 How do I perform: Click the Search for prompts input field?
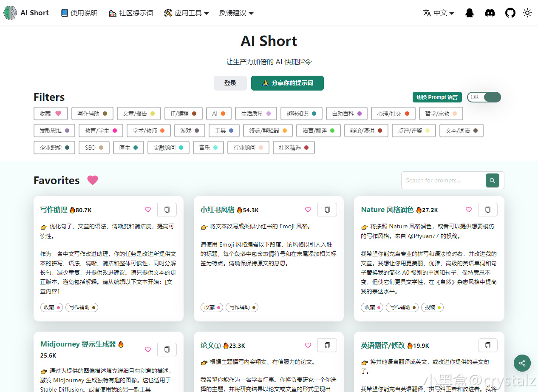click(443, 180)
